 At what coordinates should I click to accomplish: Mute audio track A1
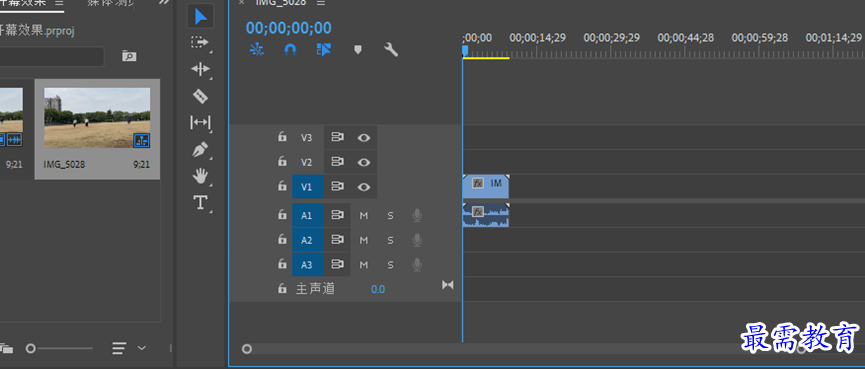(364, 216)
